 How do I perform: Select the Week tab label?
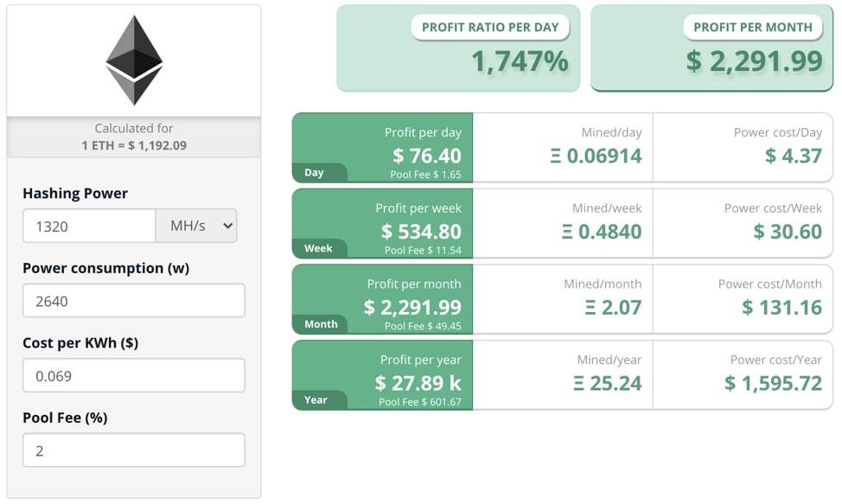pos(318,249)
